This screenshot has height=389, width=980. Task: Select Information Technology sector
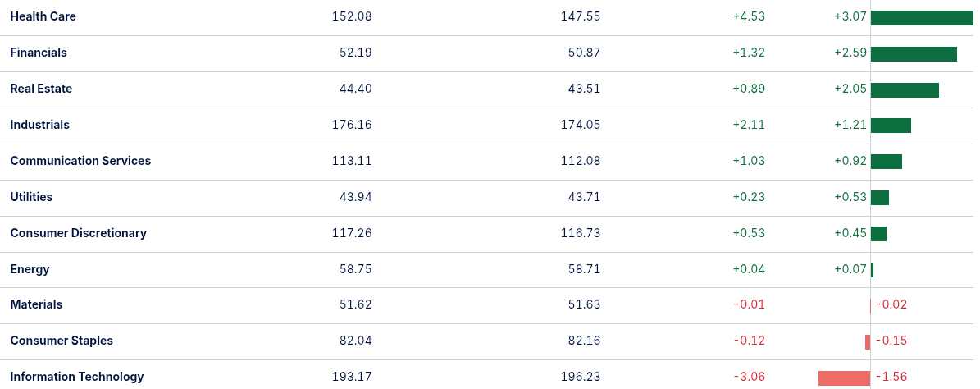point(77,377)
